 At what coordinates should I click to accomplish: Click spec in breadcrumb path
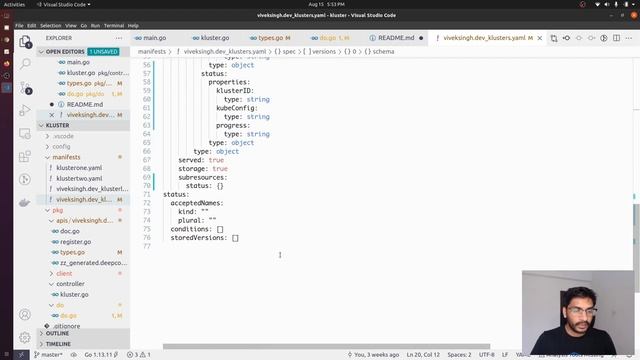(x=285, y=51)
